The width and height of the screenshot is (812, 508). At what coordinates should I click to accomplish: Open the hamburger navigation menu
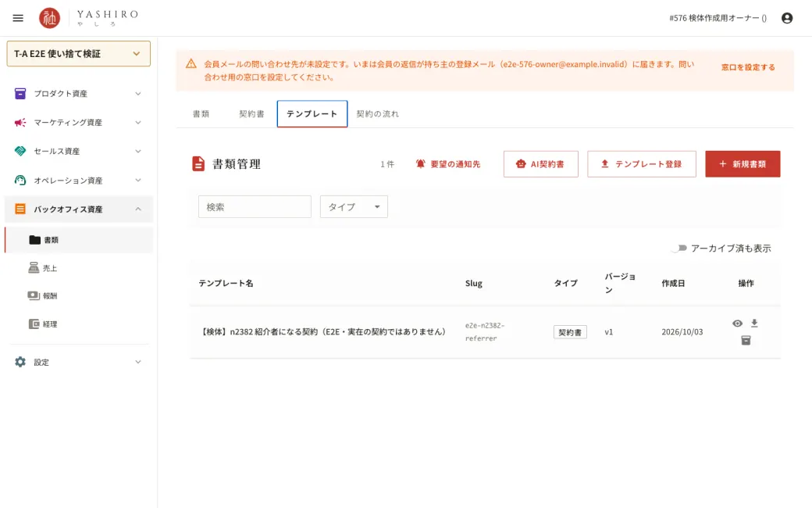pyautogui.click(x=18, y=18)
